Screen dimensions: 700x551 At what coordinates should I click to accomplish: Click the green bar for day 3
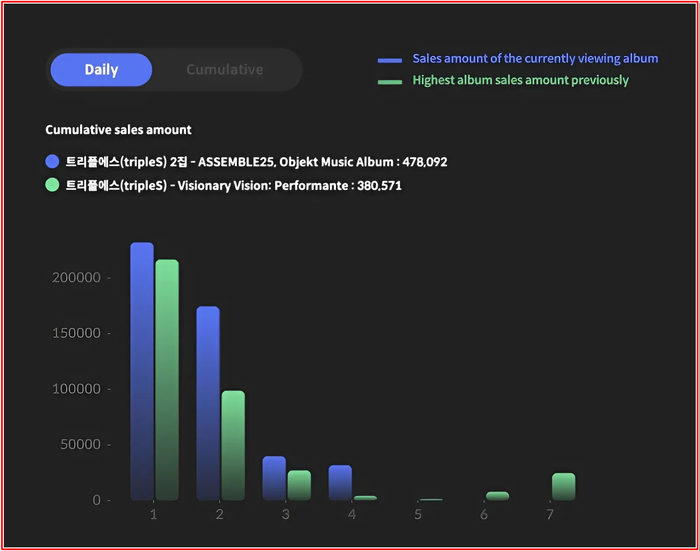click(x=299, y=485)
